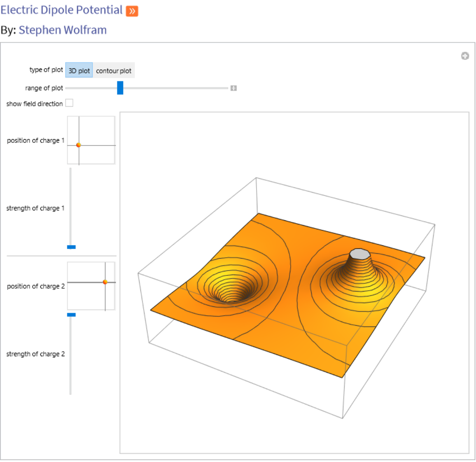
Task: Click the far right end of range slider track
Action: (226, 88)
